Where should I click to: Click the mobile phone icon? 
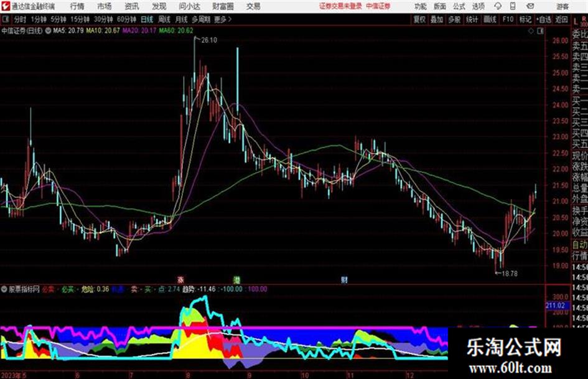(x=513, y=6)
